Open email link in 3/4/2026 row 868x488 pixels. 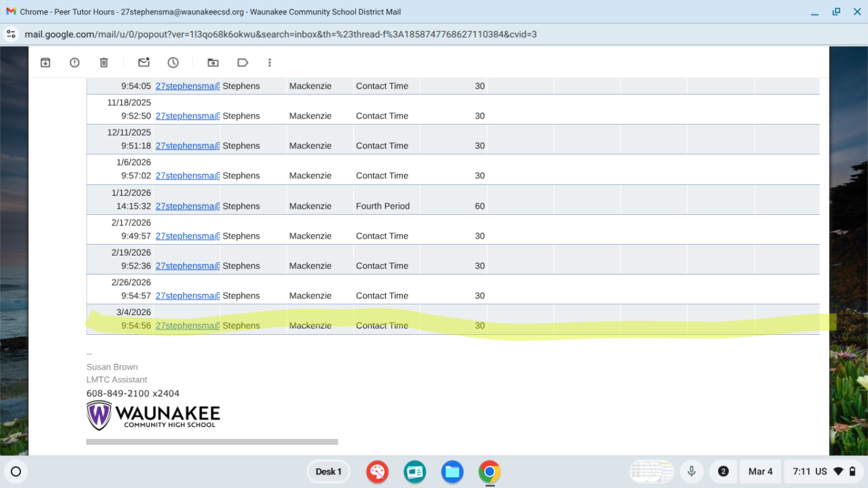pos(188,325)
